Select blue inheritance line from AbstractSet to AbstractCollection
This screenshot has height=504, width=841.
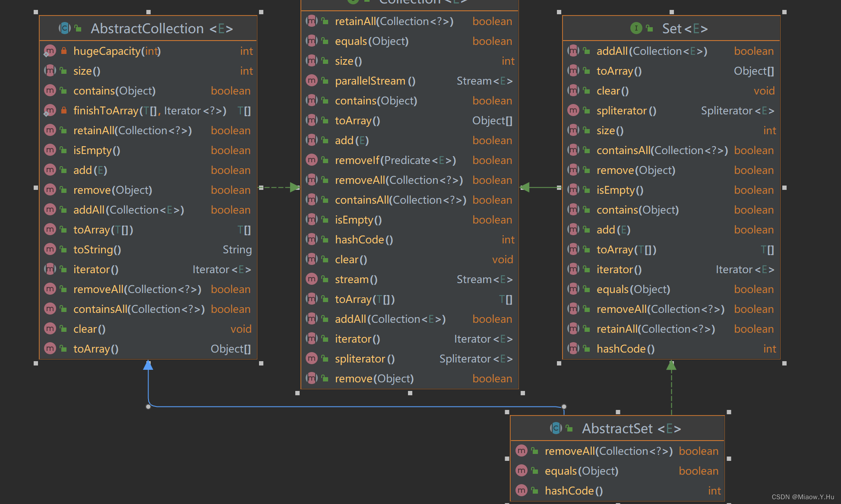[x=356, y=406]
